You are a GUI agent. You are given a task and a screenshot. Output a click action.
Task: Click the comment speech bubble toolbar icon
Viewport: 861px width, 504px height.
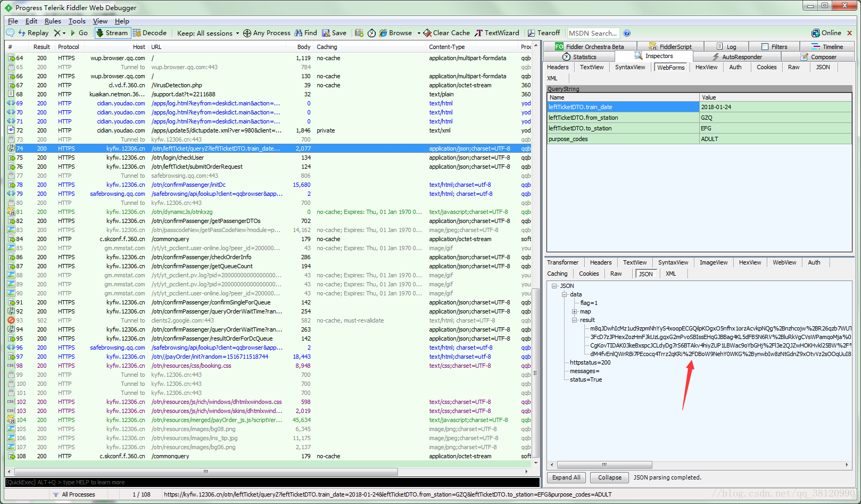pos(10,33)
